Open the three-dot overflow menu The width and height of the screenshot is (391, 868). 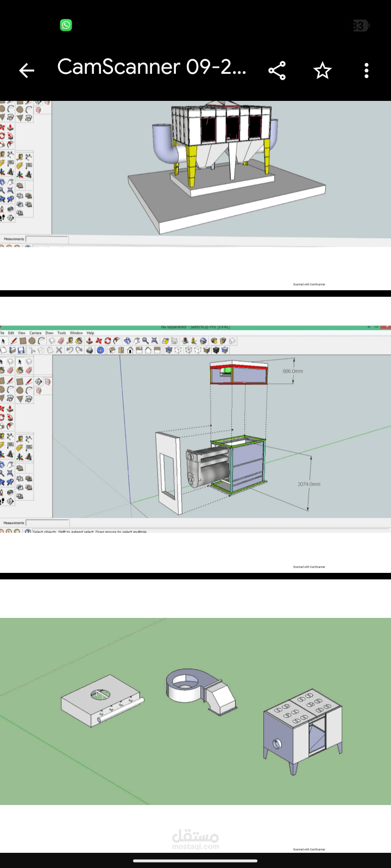pyautogui.click(x=367, y=71)
